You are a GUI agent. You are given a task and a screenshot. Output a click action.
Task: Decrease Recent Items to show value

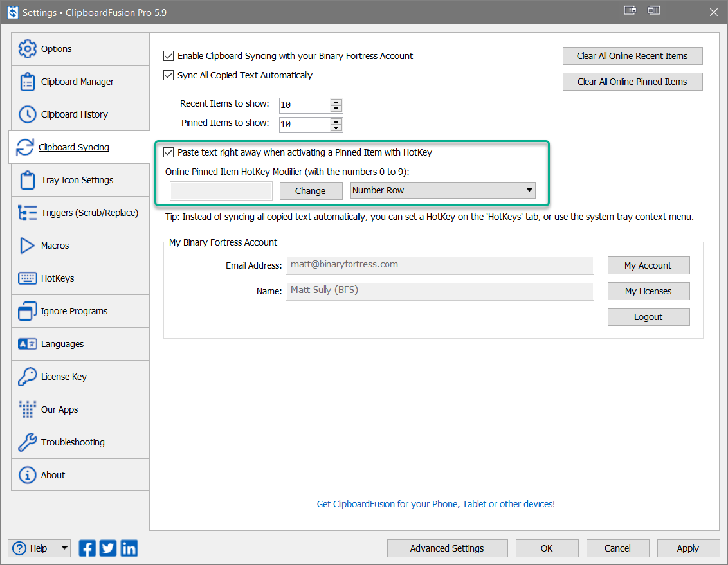point(336,109)
